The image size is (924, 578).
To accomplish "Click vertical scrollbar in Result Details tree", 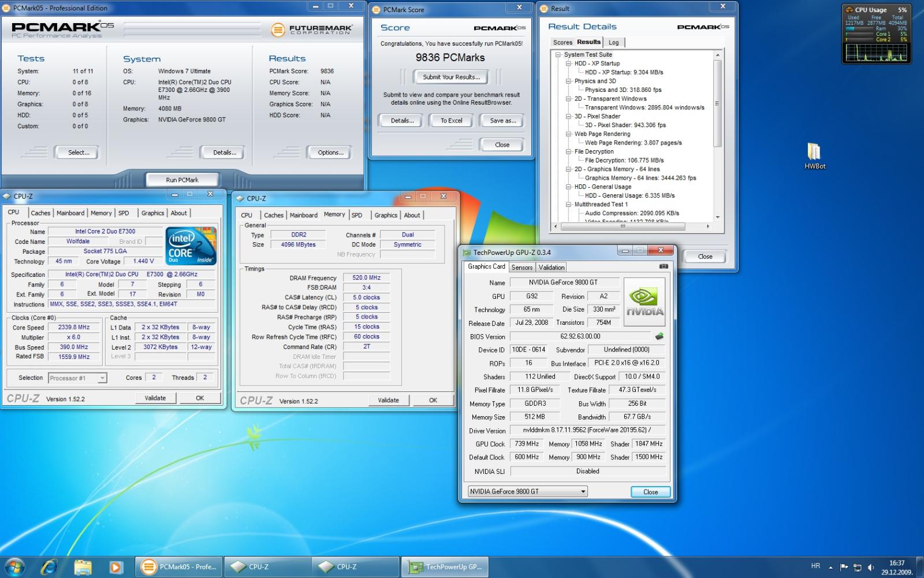I will [718, 103].
